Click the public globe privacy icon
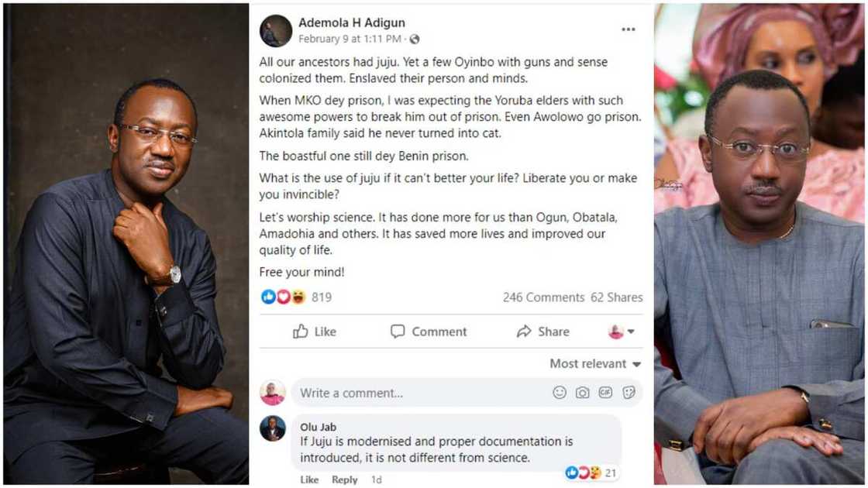The image size is (868, 488). [415, 39]
